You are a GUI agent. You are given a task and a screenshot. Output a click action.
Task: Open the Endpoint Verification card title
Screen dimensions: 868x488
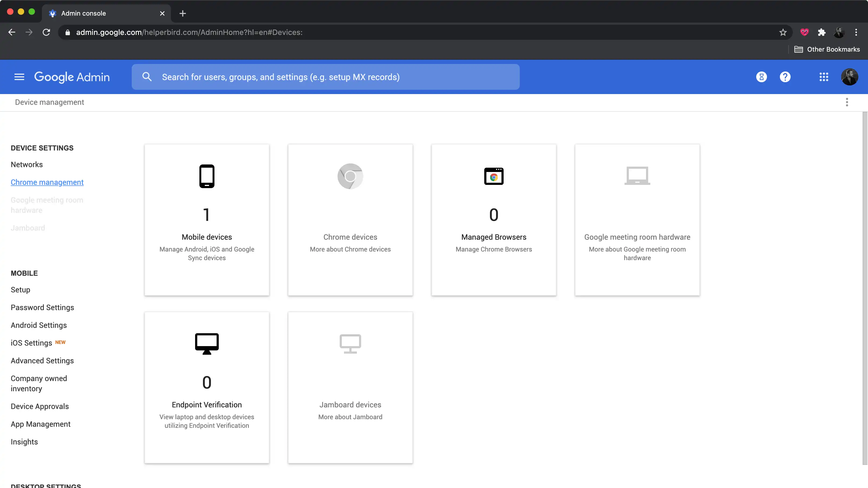coord(207,405)
